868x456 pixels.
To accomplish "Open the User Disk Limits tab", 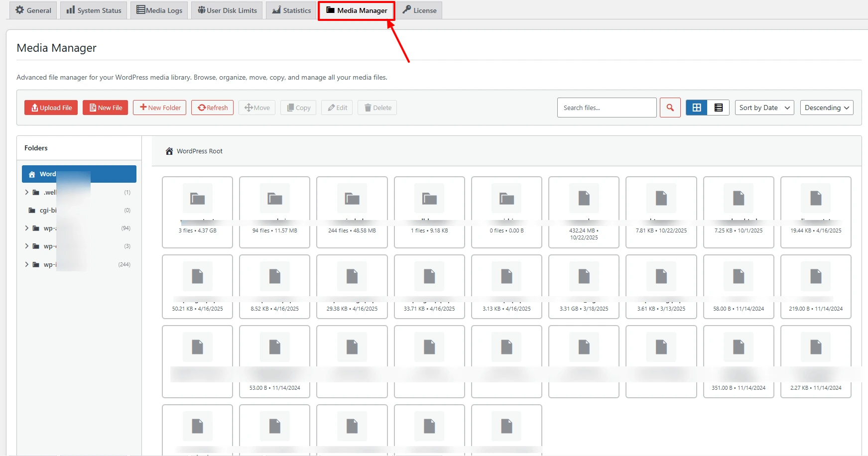I will 227,10.
